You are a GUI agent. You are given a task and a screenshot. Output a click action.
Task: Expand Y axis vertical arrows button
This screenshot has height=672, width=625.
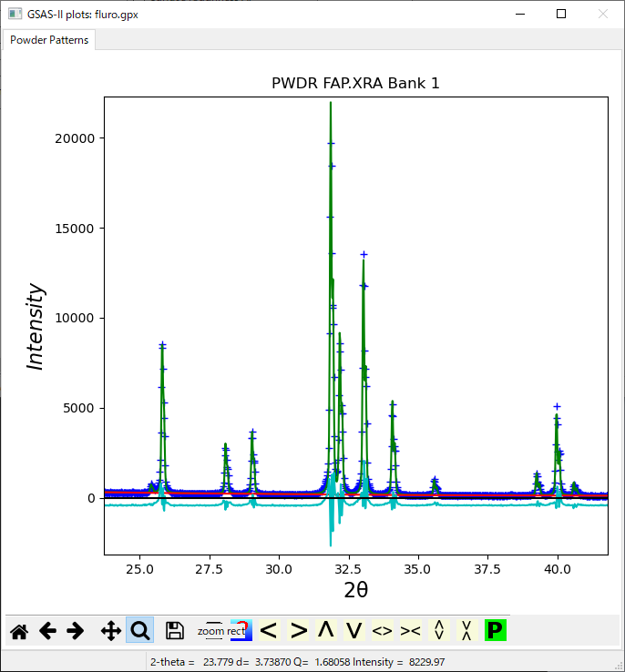(439, 630)
